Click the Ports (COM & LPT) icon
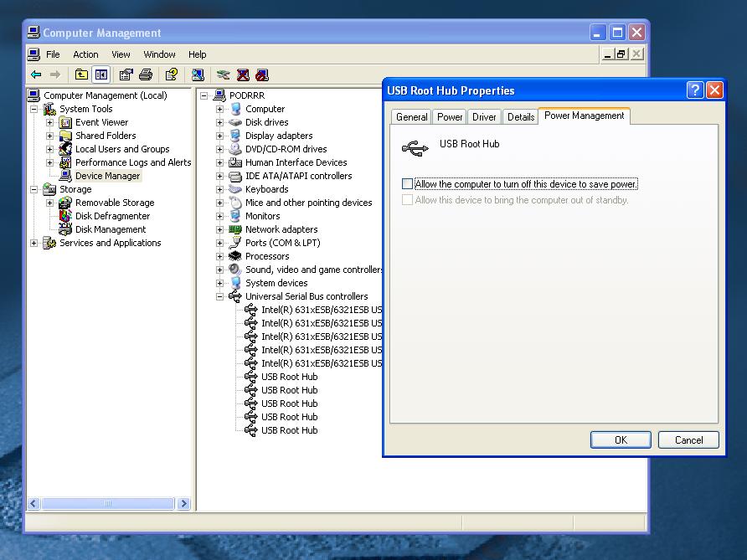The image size is (747, 560). coord(235,243)
